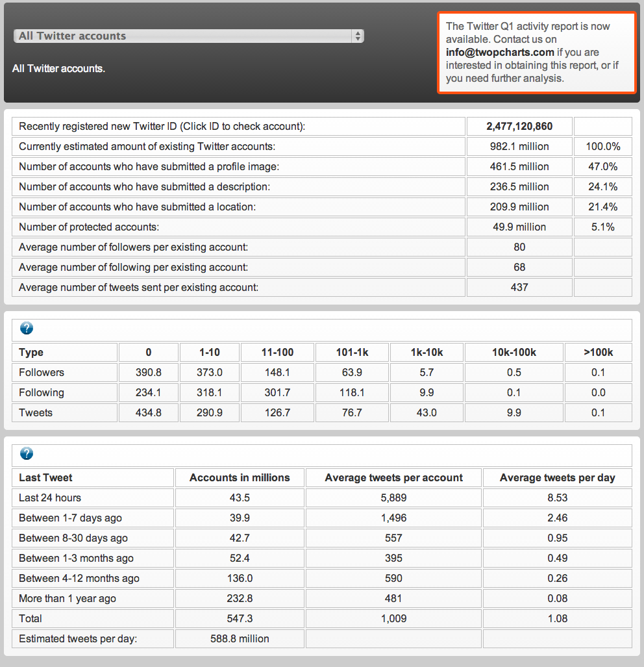Image resolution: width=644 pixels, height=667 pixels.
Task: Click the Average tweets per account header
Action: click(x=393, y=478)
